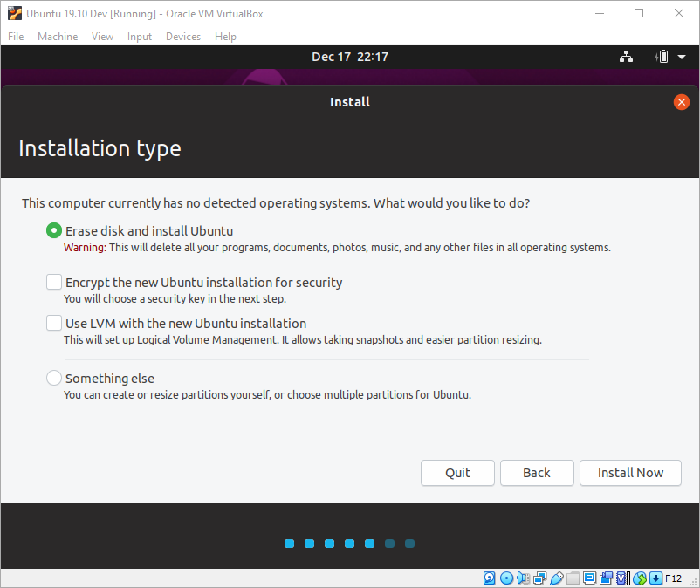Image resolution: width=700 pixels, height=588 pixels.
Task: Close the Install dialog with orange X
Action: (x=682, y=102)
